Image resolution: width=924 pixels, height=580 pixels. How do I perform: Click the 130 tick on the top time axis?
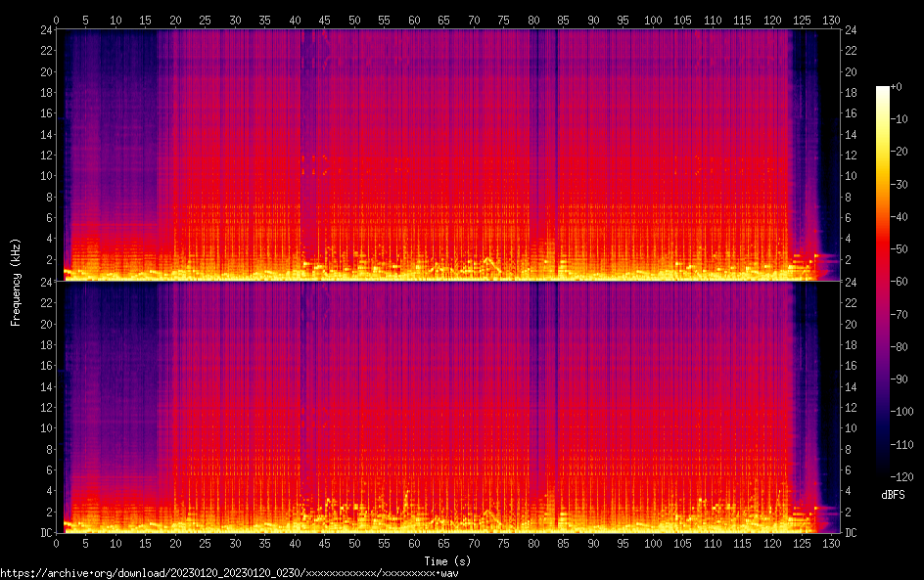[x=832, y=20]
